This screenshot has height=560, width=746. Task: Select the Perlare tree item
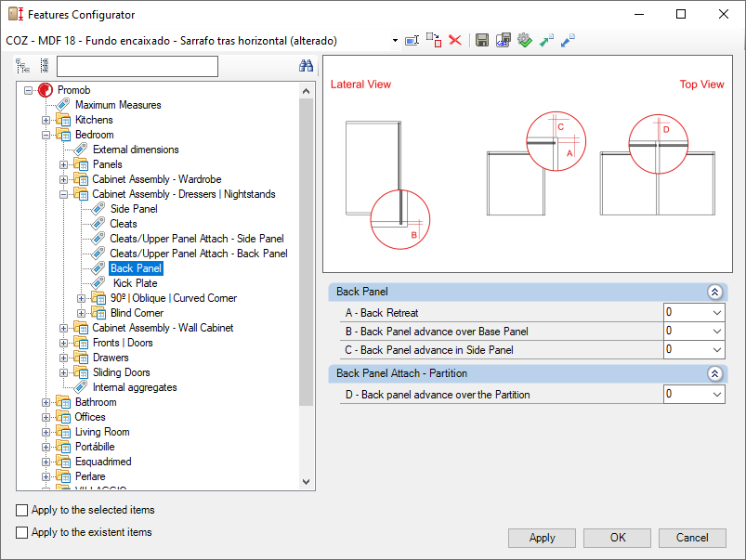(x=90, y=476)
